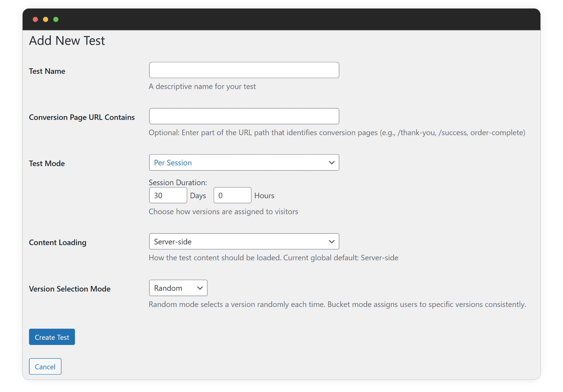Click the Create Test button
The height and width of the screenshot is (392, 563).
52,337
